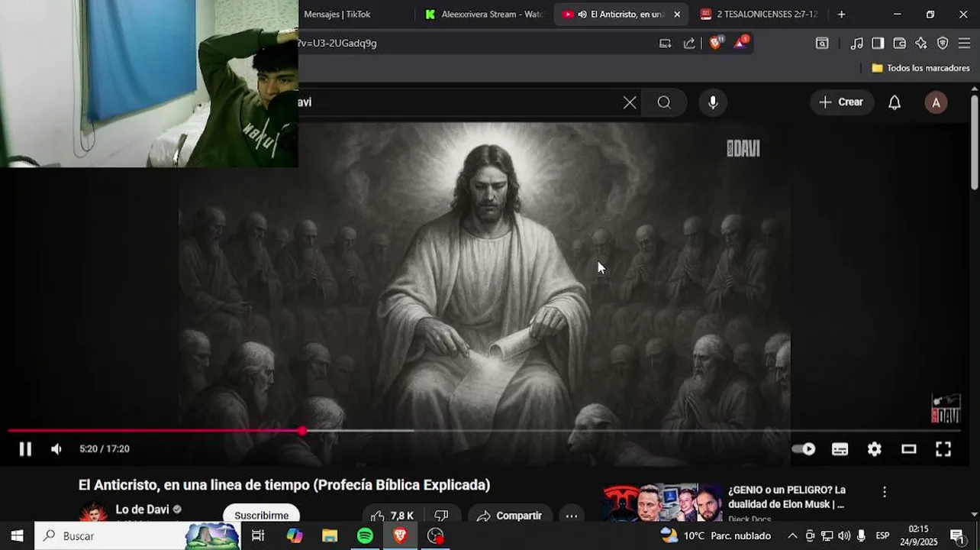Viewport: 980px width, 550px height.
Task: Click the El Anticristo video title text
Action: (x=284, y=485)
